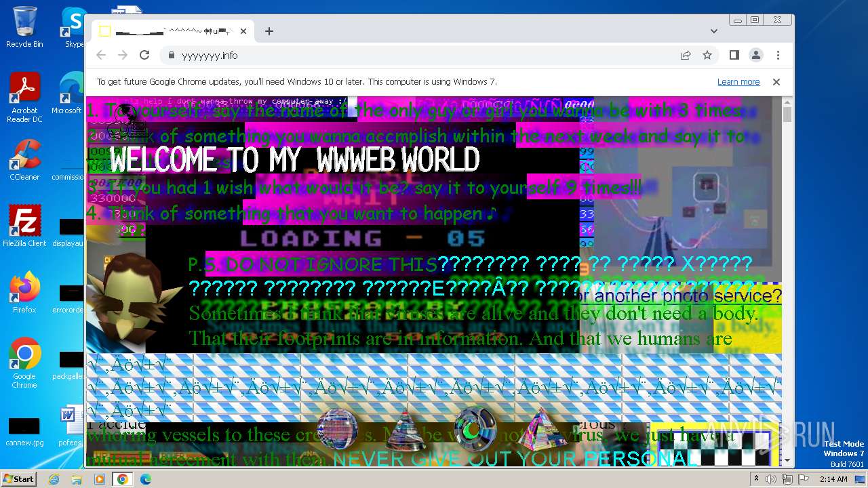
Task: Click the LOADING - 05 graphic
Action: [x=363, y=238]
